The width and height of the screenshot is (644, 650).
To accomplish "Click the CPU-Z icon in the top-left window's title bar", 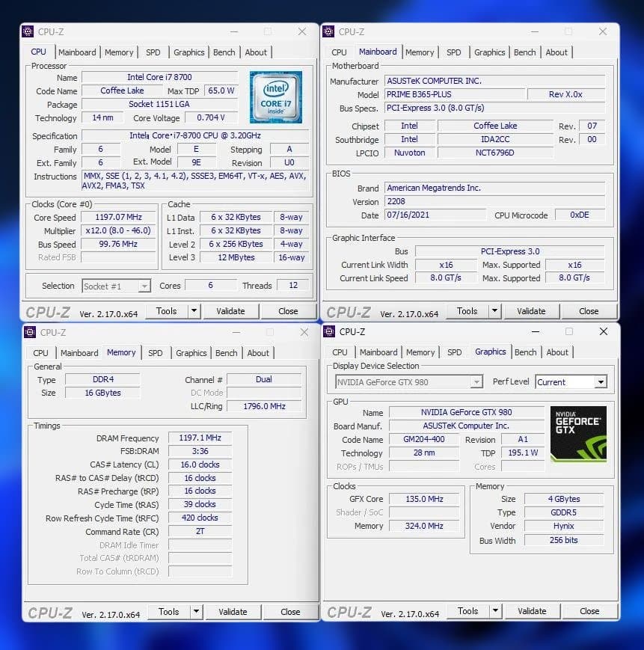I will click(x=28, y=31).
